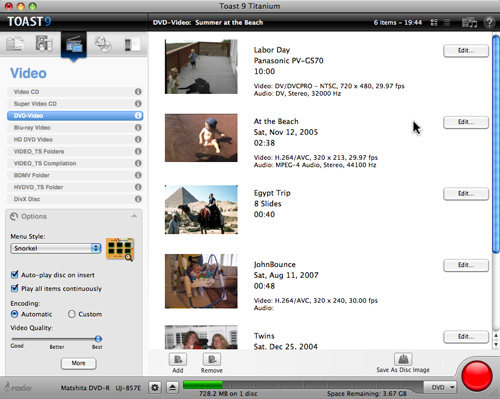Adjust the Video Quality slider handle
Image resolution: width=500 pixels, height=399 pixels.
click(x=98, y=339)
